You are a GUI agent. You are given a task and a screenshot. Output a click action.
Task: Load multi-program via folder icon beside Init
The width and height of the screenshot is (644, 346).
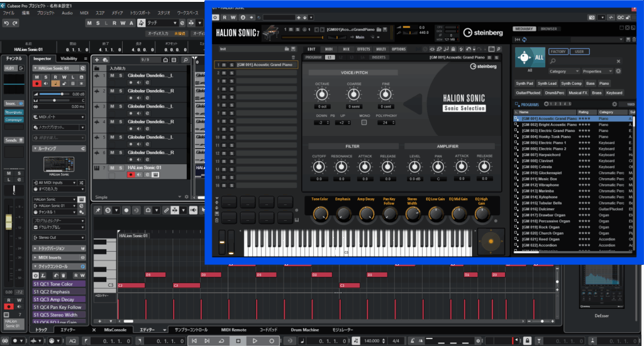click(287, 49)
